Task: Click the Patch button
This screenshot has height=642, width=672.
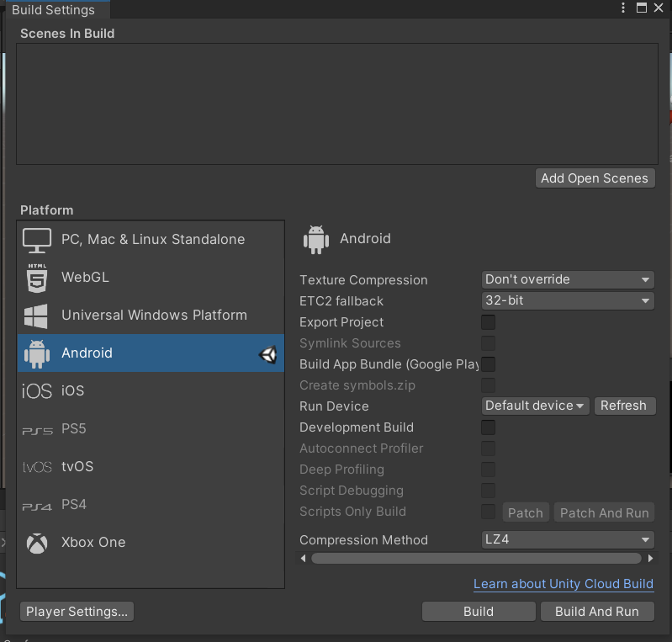Action: click(x=526, y=512)
